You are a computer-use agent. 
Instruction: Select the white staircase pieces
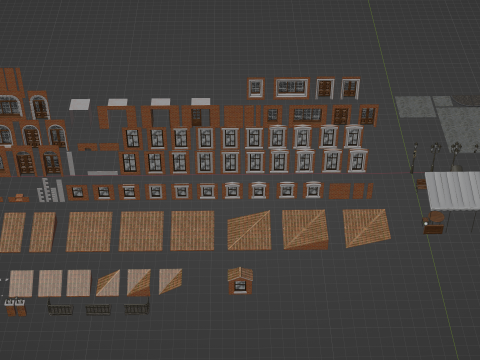coord(51,190)
